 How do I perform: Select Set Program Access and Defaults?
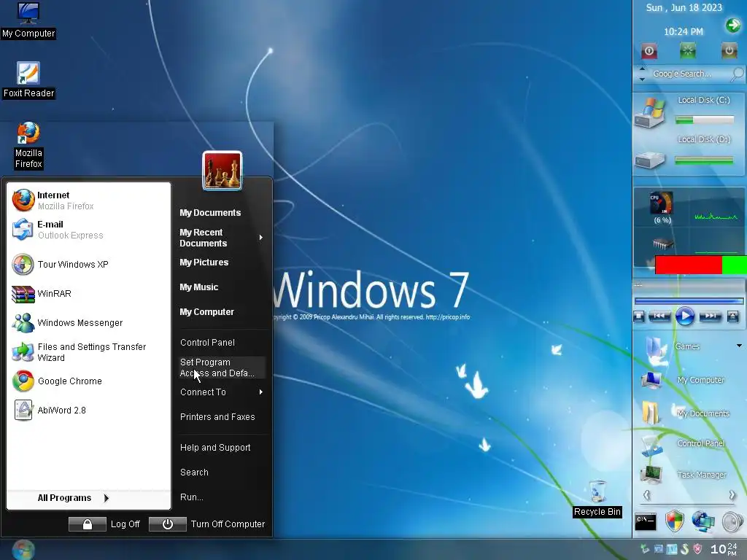click(222, 367)
